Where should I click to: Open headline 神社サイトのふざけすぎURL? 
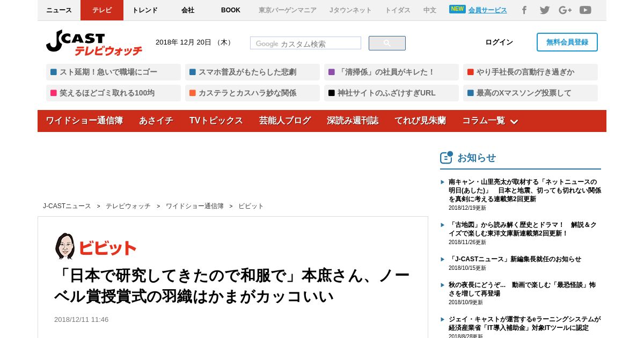pyautogui.click(x=391, y=93)
